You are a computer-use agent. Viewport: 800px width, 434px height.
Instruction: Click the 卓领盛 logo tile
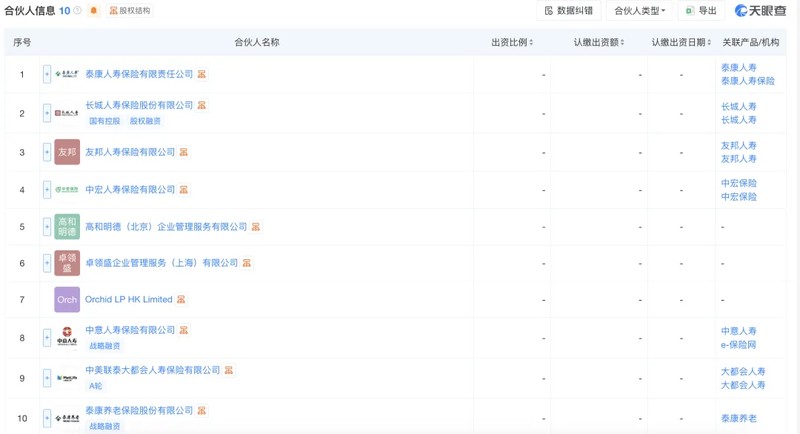pos(67,263)
